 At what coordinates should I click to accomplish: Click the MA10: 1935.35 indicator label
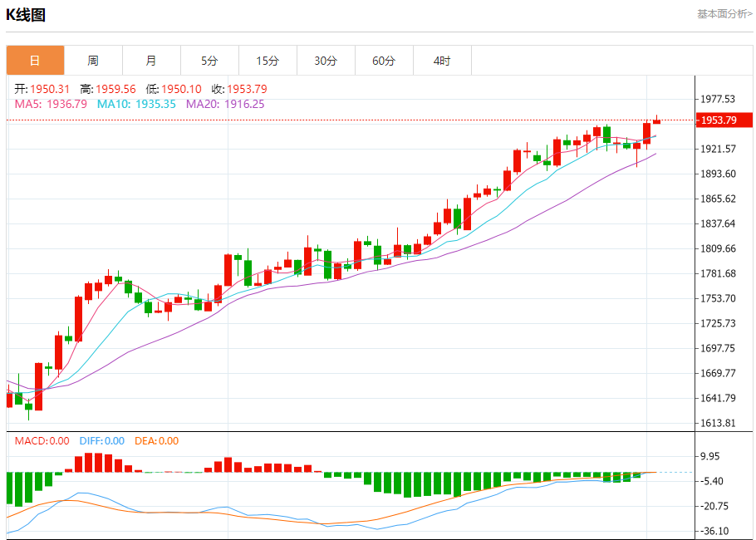tap(136, 104)
